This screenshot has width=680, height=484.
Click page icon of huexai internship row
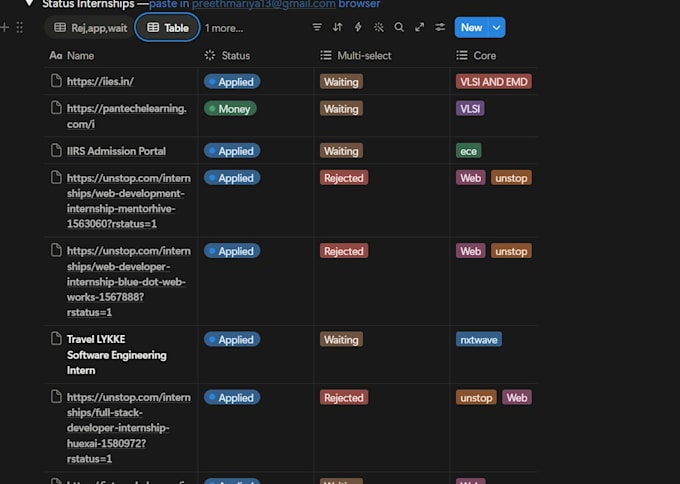click(x=56, y=396)
